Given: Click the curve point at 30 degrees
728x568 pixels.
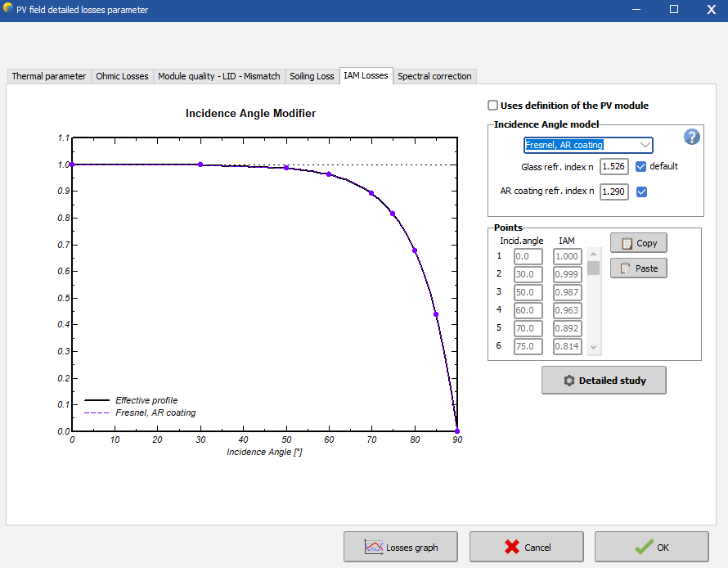Looking at the screenshot, I should (x=200, y=165).
